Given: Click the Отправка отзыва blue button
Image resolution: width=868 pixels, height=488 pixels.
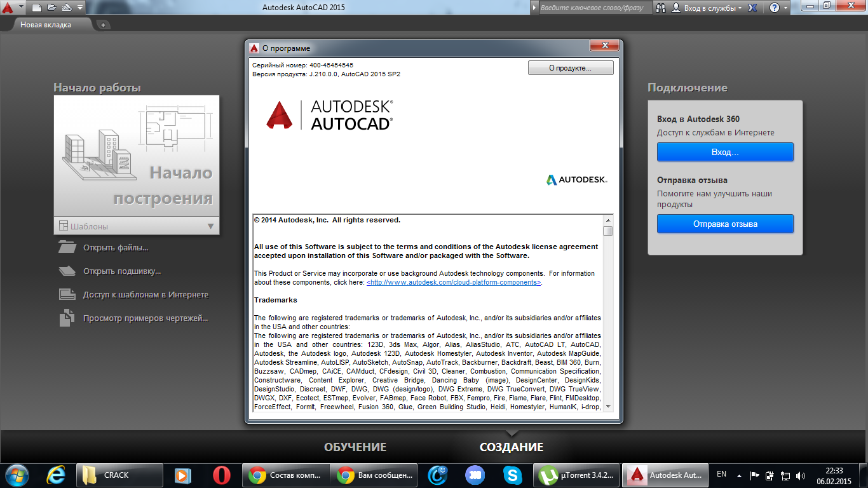Looking at the screenshot, I should (x=725, y=224).
